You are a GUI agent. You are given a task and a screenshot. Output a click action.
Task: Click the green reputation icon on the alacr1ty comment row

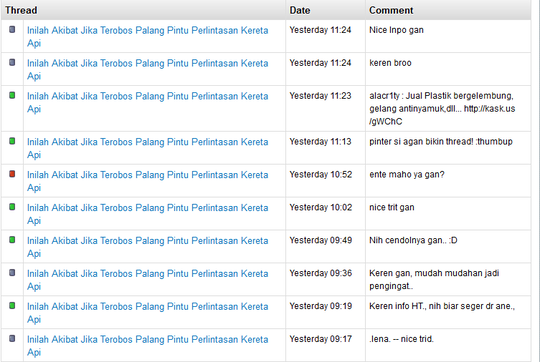point(12,95)
